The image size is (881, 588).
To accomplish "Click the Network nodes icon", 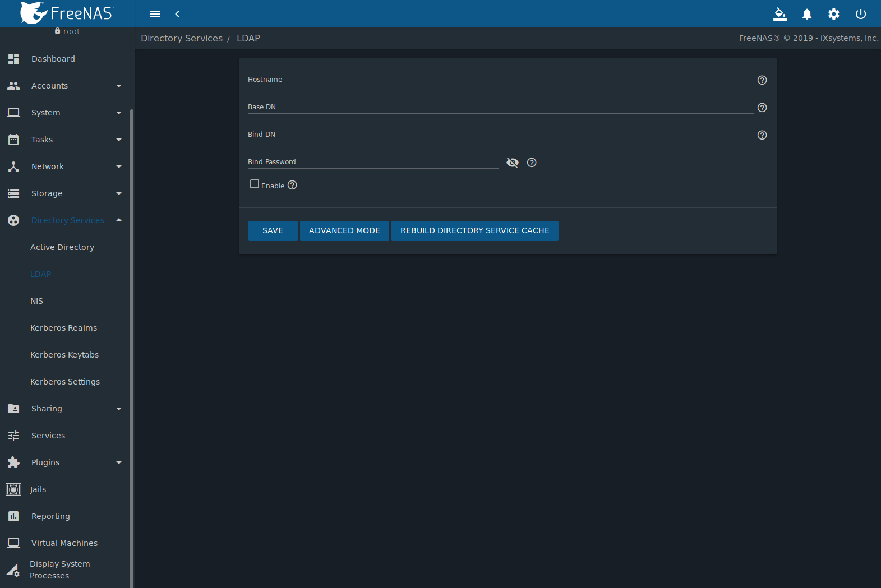I will (x=13, y=166).
